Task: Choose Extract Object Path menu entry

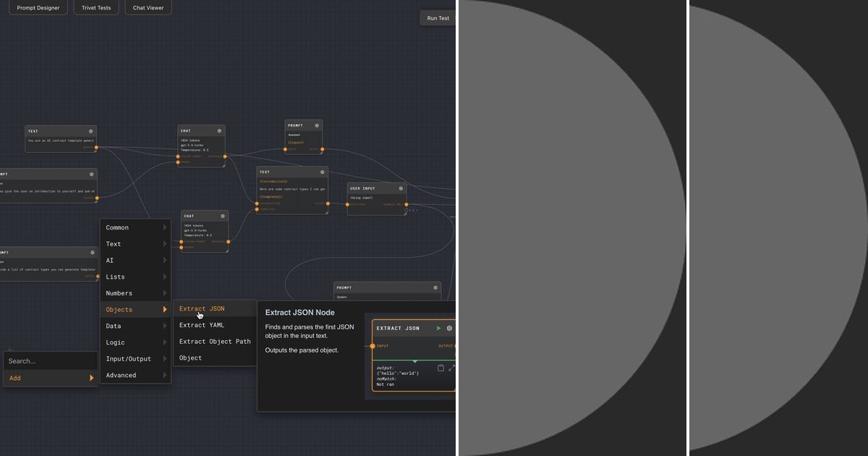Action: pos(215,342)
